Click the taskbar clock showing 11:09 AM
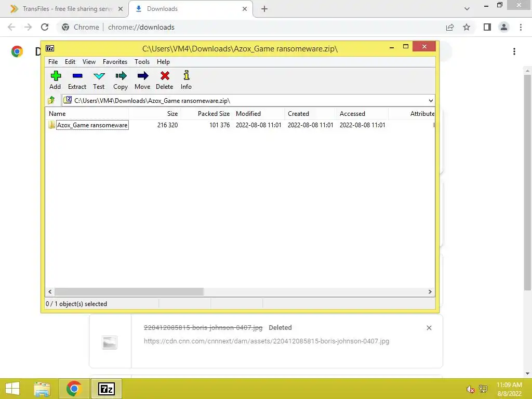532x399 pixels. point(509,389)
